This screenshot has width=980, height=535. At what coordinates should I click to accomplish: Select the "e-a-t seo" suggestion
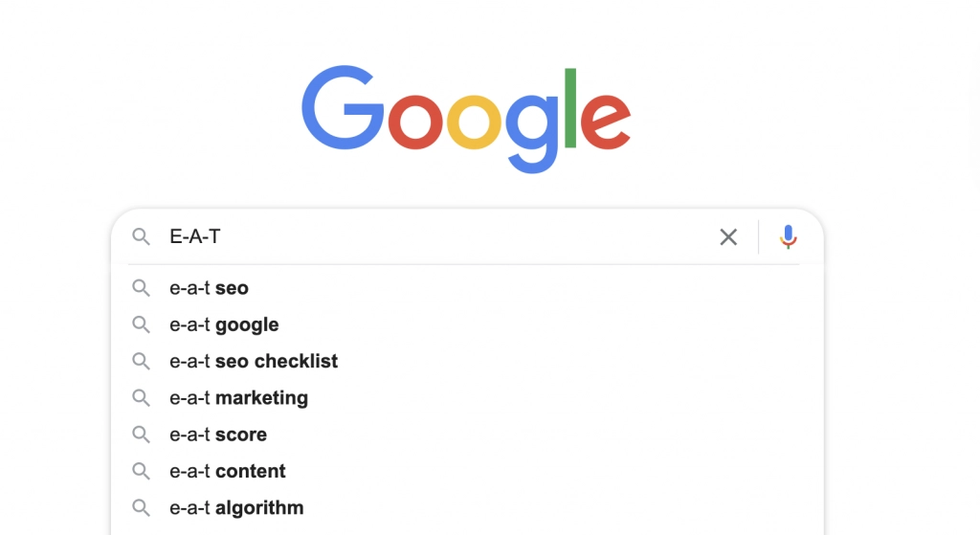point(467,288)
